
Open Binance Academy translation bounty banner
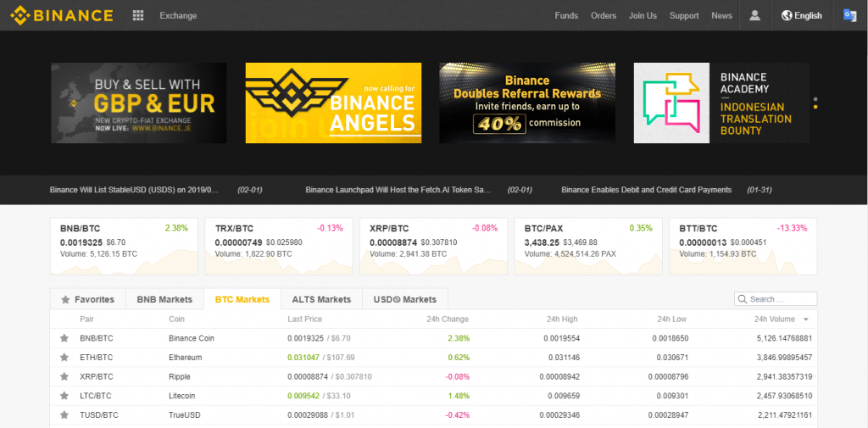(721, 103)
